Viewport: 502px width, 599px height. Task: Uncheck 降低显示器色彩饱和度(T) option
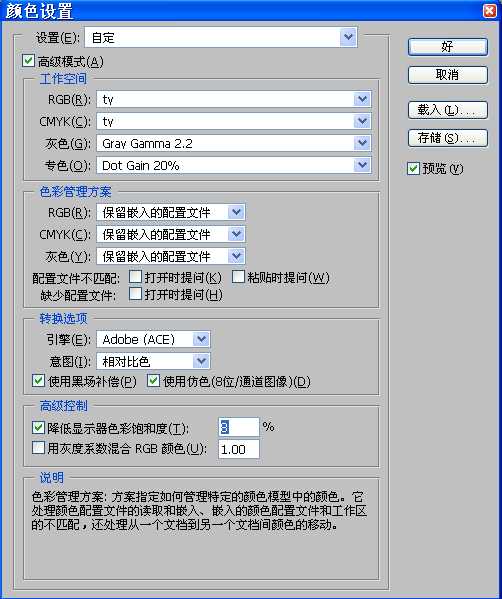(x=38, y=427)
